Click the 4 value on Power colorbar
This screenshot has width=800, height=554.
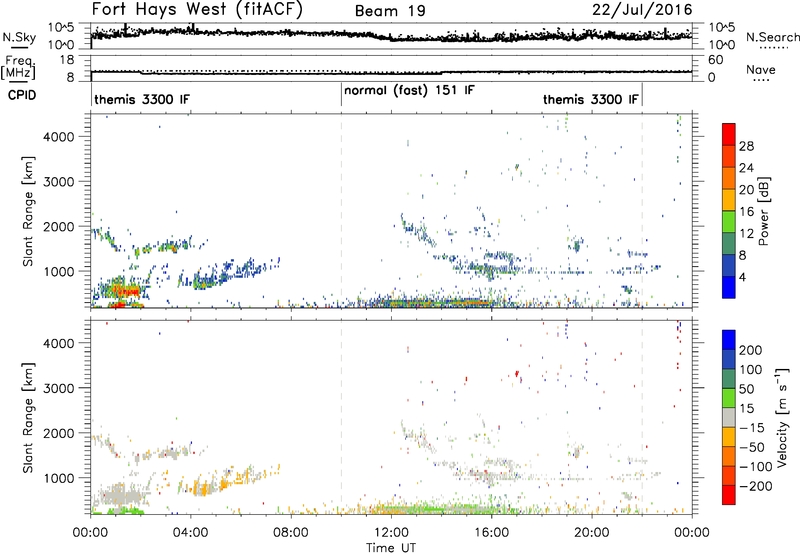pos(742,277)
